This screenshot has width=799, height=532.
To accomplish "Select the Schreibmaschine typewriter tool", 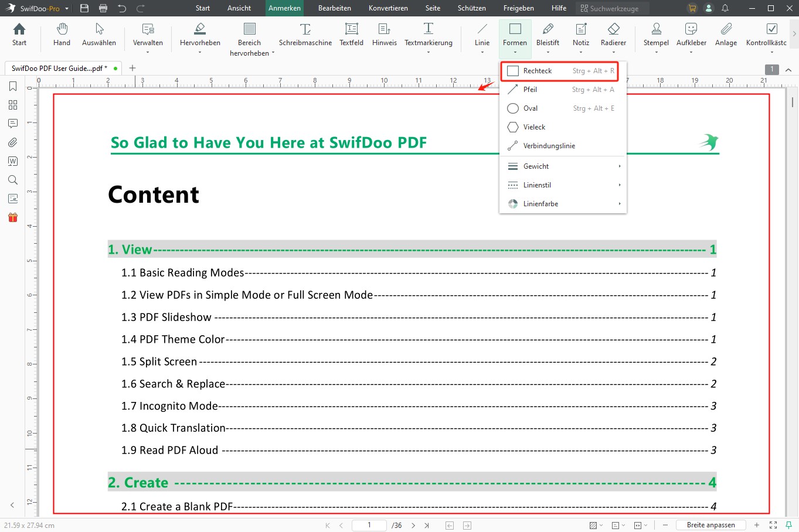I will click(305, 35).
